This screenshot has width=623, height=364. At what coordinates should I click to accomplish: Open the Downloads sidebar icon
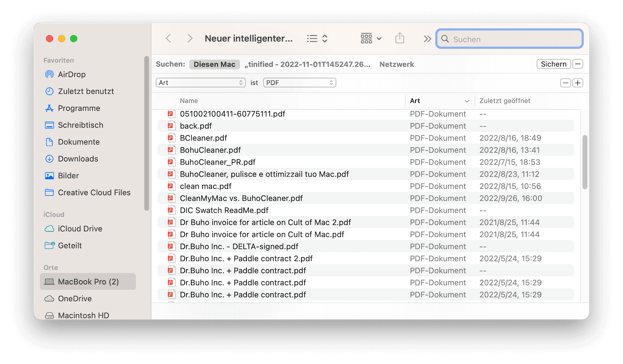pyautogui.click(x=49, y=159)
